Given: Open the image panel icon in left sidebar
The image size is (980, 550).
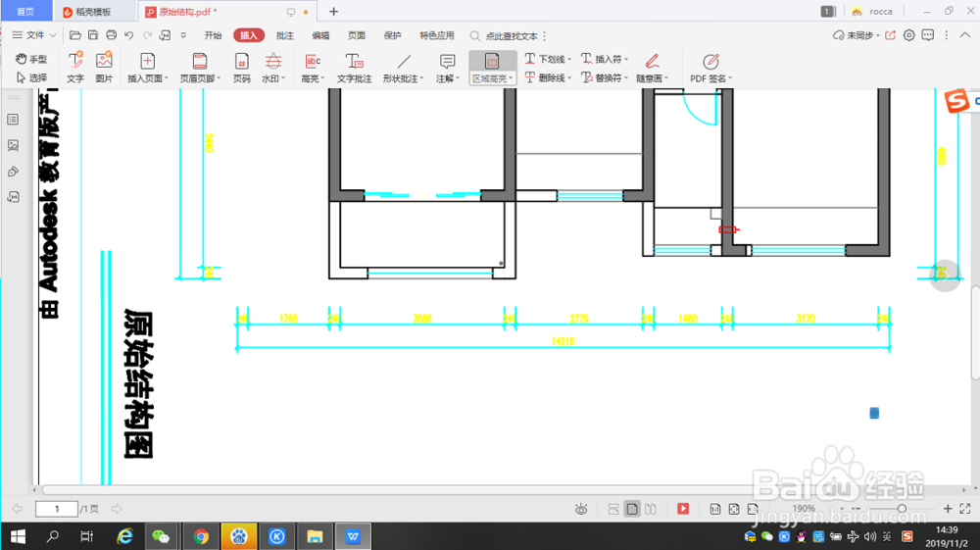Looking at the screenshot, I should (x=13, y=146).
